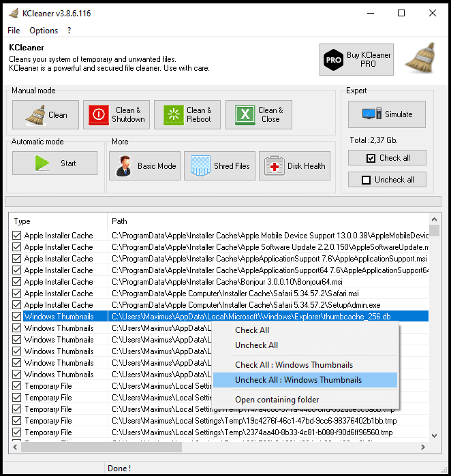Image resolution: width=451 pixels, height=476 pixels.
Task: Click the Shred Files shredder icon
Action: pyautogui.click(x=200, y=165)
